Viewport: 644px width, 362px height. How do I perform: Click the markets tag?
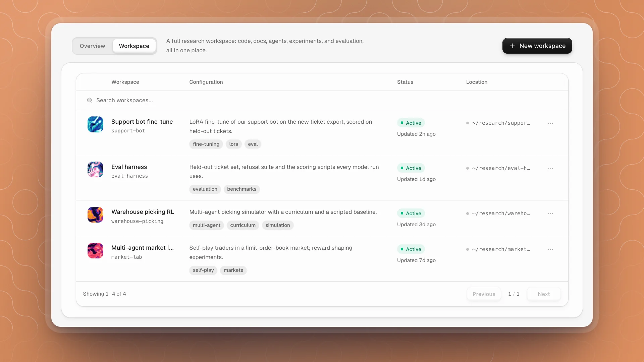[x=233, y=270]
